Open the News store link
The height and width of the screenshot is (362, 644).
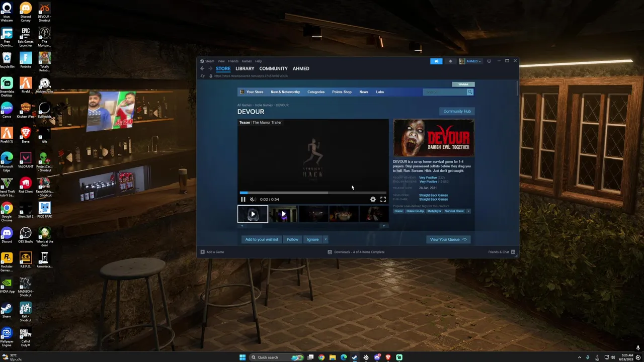tap(364, 92)
